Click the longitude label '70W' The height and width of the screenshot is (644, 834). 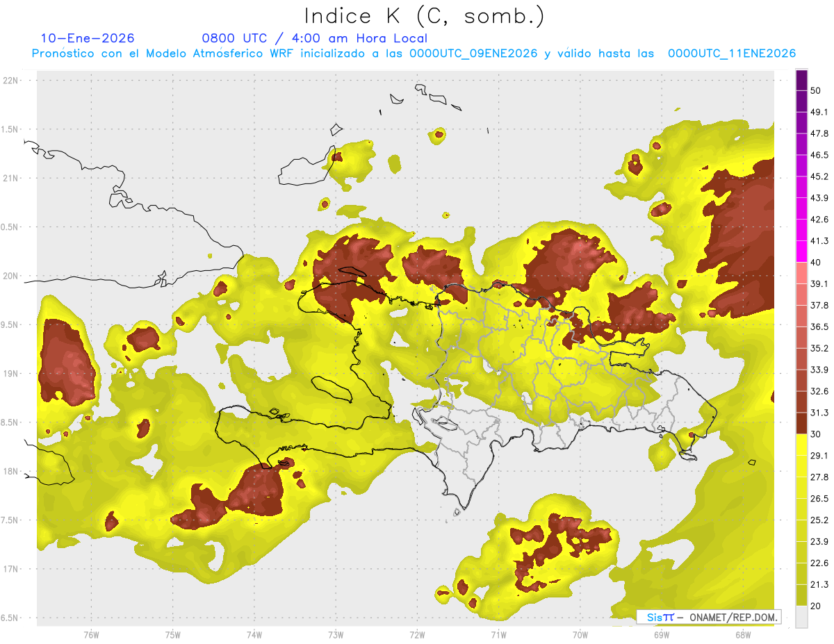[x=580, y=635]
